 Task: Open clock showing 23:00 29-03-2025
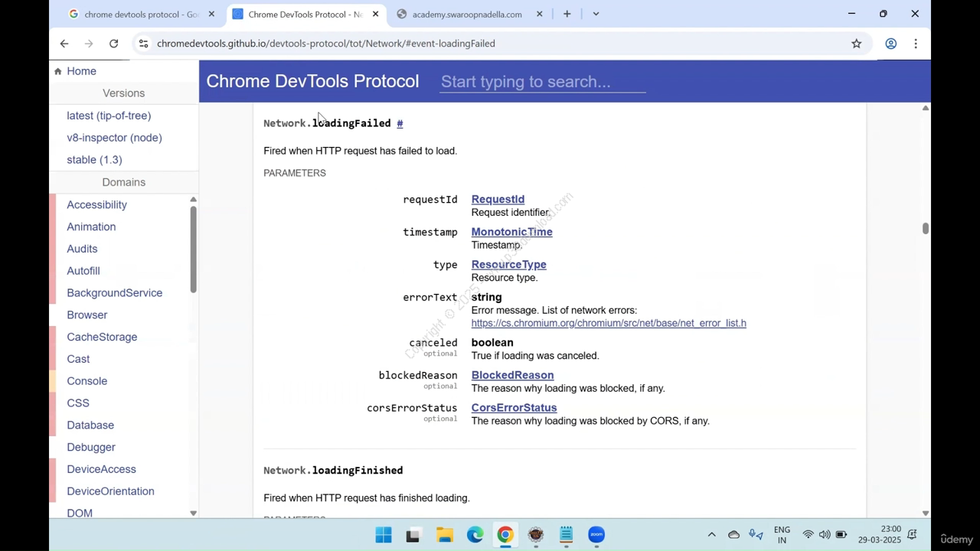tap(880, 534)
